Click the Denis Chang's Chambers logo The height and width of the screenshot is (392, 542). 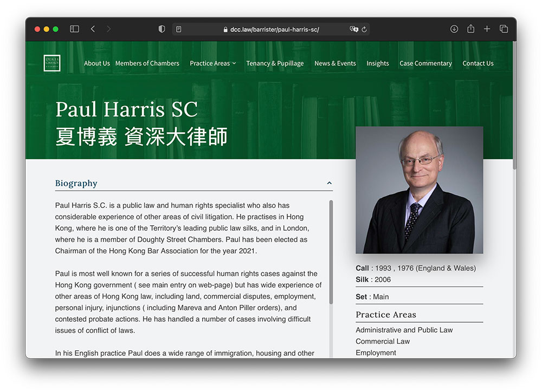[52, 63]
